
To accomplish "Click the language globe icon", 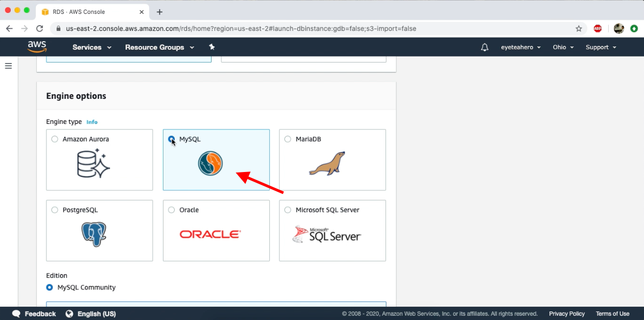I will click(x=69, y=314).
